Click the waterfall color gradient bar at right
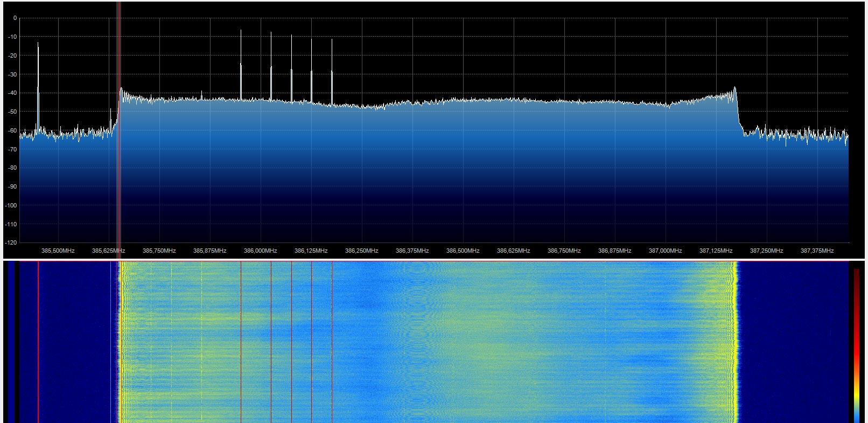The height and width of the screenshot is (423, 868). 857,345
